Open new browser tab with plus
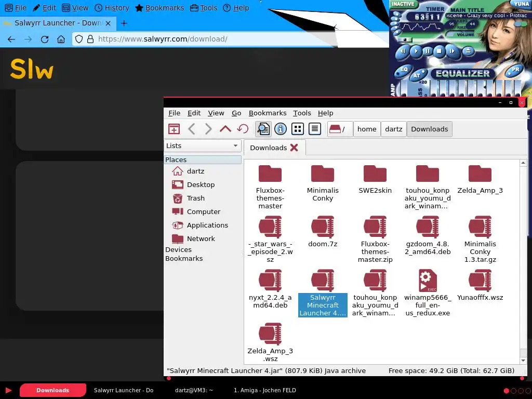 [x=124, y=23]
